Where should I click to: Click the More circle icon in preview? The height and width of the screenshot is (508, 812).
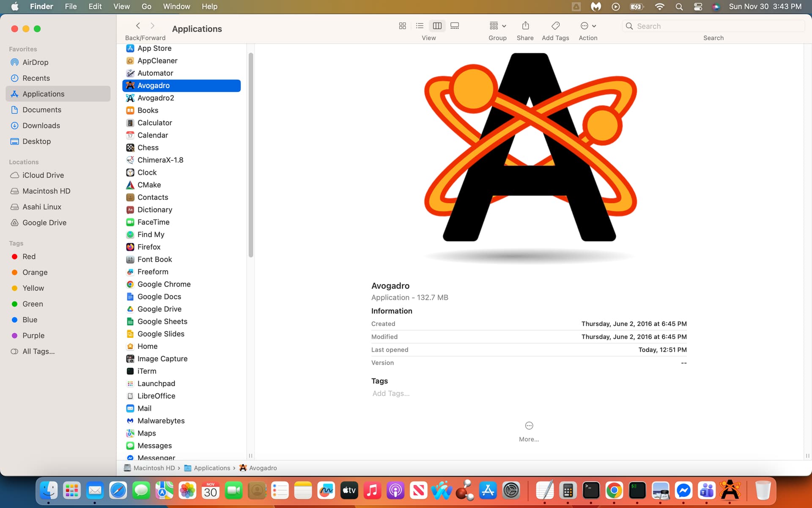(x=529, y=425)
